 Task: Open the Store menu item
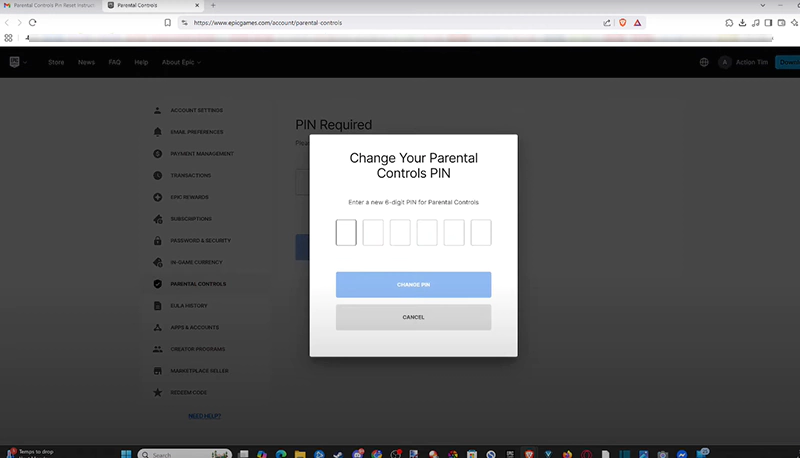56,62
